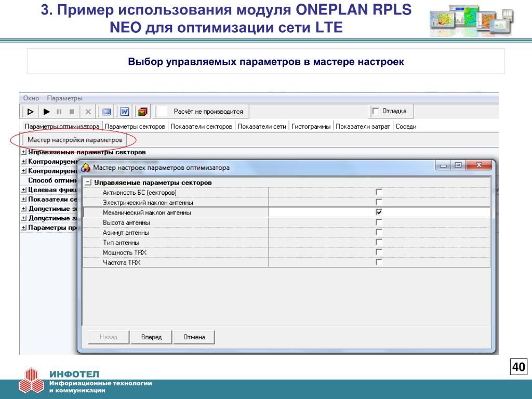The height and width of the screenshot is (399, 532).
Task: Enable the Отладка checkbox
Action: click(x=376, y=111)
